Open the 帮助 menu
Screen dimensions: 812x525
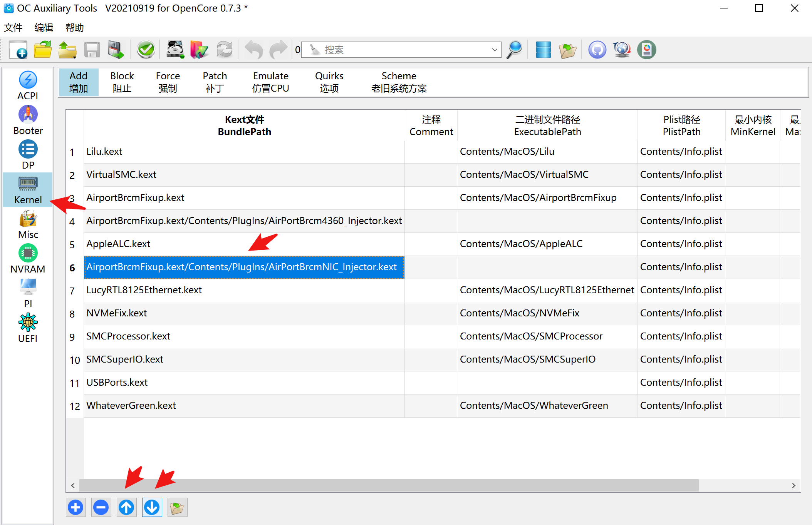tap(75, 28)
